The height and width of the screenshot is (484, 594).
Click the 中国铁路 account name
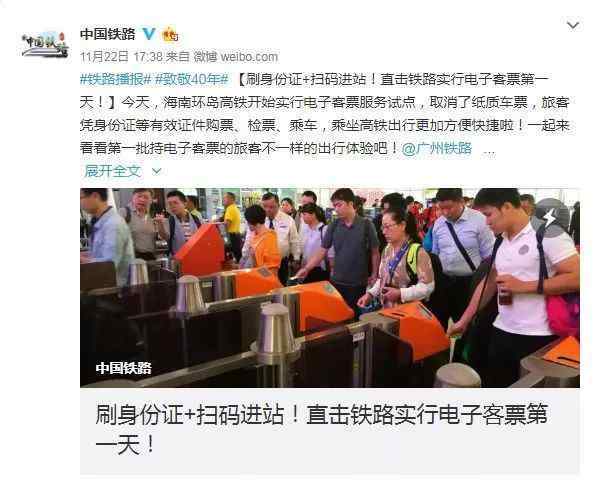click(x=108, y=34)
